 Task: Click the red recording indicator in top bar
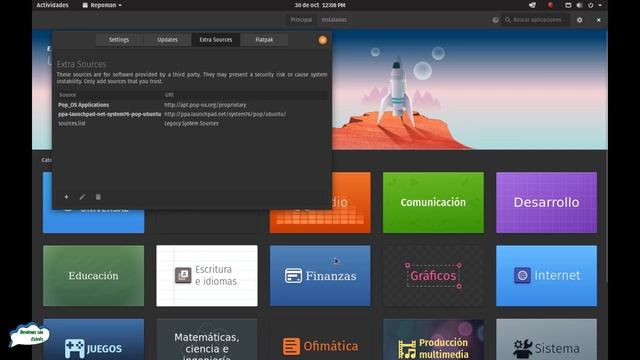pos(550,5)
